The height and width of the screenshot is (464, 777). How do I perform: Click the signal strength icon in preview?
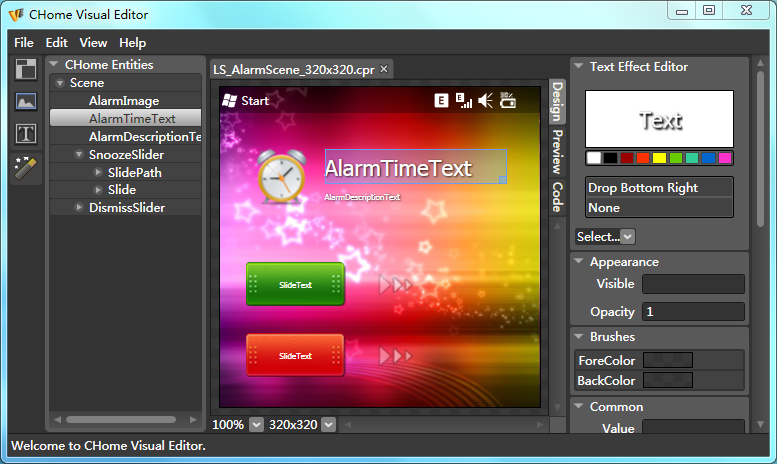pos(464,101)
